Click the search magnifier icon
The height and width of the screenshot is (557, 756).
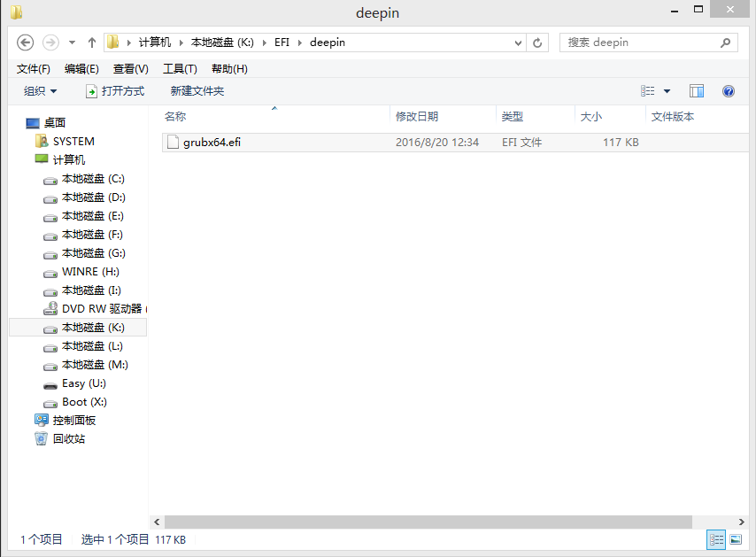coord(725,43)
